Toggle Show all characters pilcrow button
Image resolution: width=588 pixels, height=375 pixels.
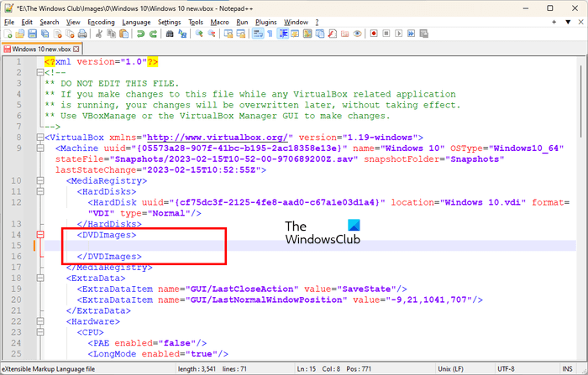(268, 34)
